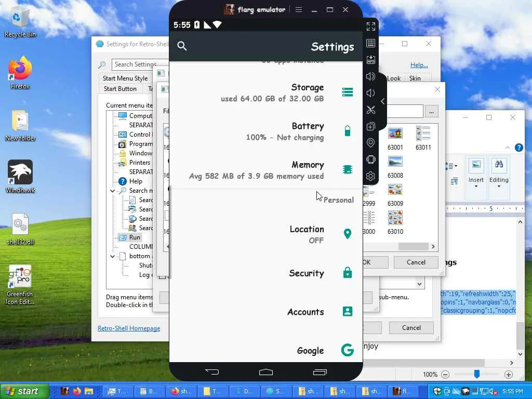Click the emulator volume up icon
The height and width of the screenshot is (399, 532).
[x=370, y=76]
